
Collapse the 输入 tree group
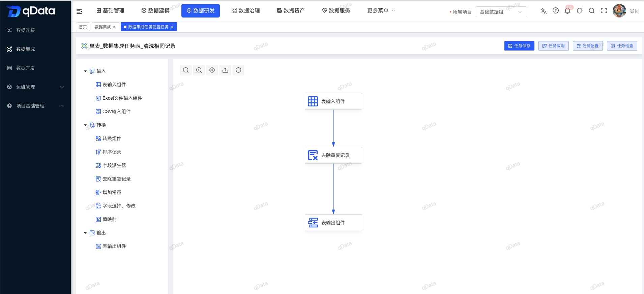(x=85, y=71)
